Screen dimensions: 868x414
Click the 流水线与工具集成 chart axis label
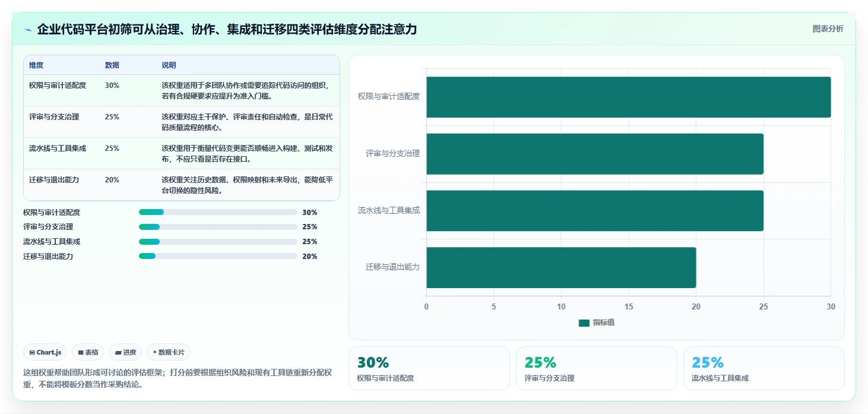click(x=389, y=210)
